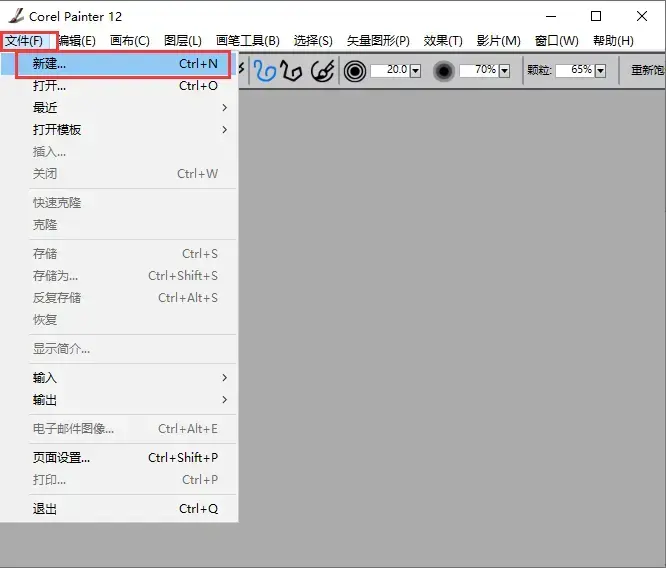666x568 pixels.
Task: Open the 画布(C) menu
Action: coord(130,41)
